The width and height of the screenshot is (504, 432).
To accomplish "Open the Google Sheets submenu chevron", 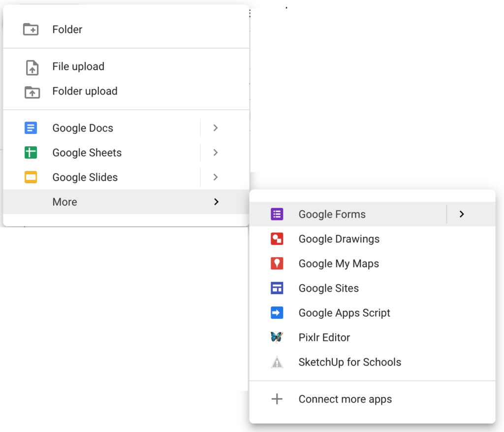I will [x=216, y=152].
